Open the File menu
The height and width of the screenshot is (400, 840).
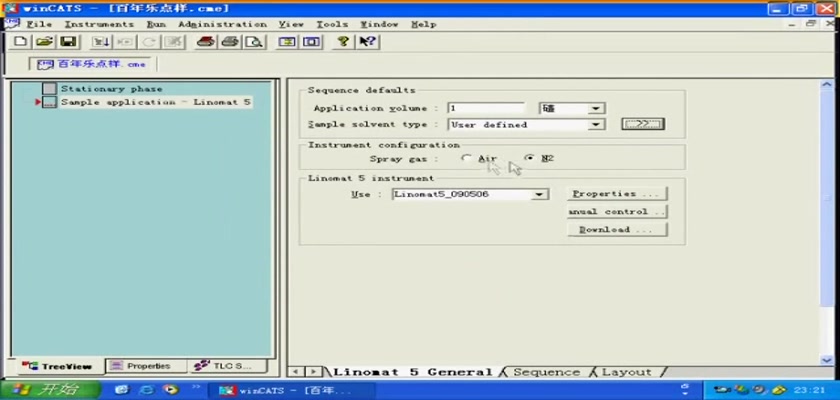coord(39,24)
